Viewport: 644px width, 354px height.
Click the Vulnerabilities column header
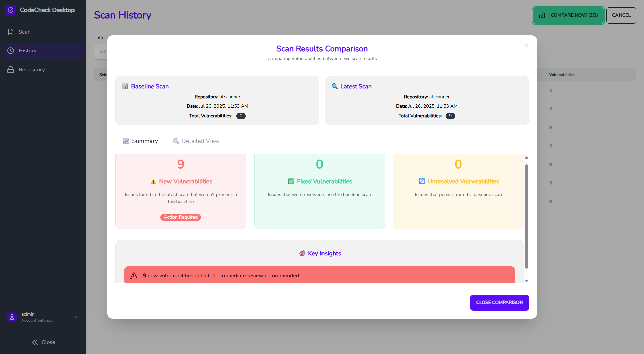(x=562, y=75)
